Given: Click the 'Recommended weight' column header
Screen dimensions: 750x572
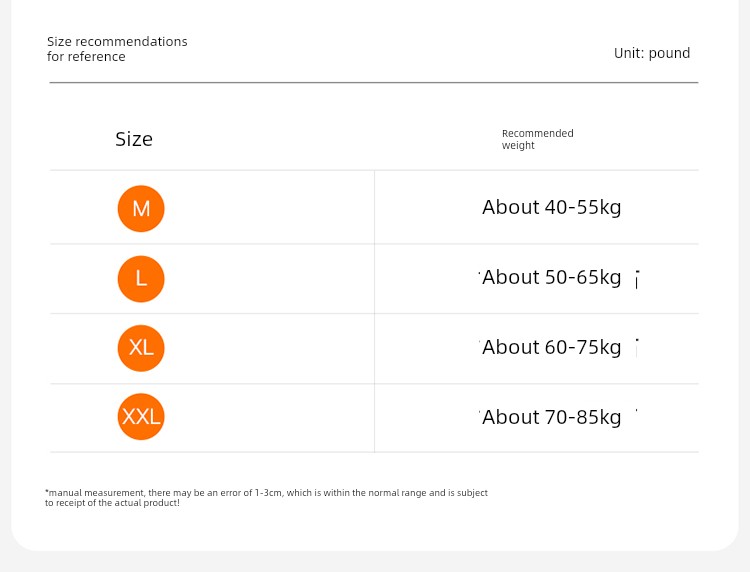Looking at the screenshot, I should tap(537, 139).
